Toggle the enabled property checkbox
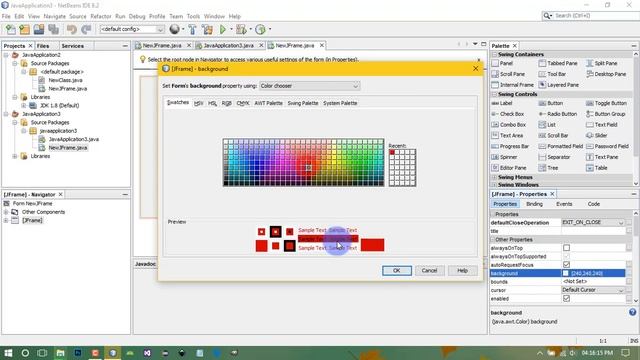 [x=566, y=298]
